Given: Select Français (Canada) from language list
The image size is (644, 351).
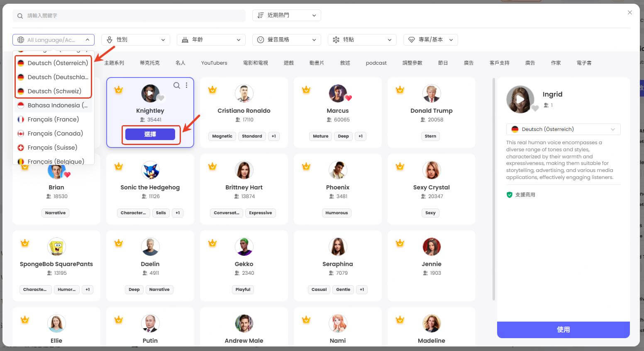Looking at the screenshot, I should click(x=53, y=133).
